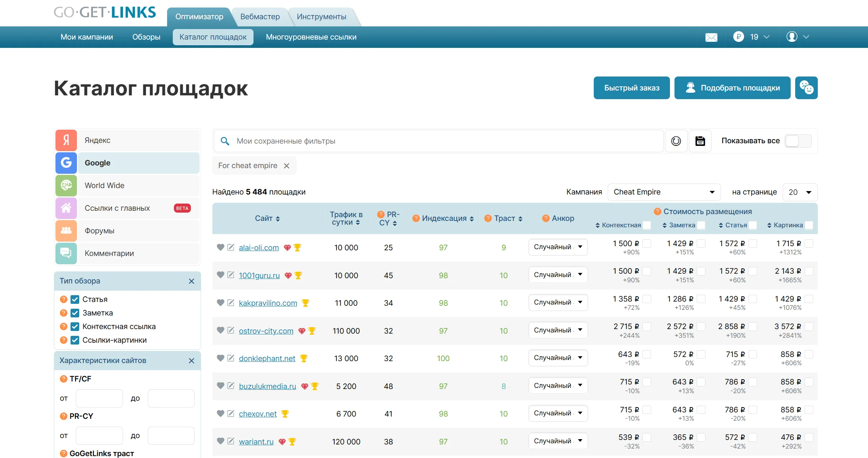The image size is (868, 458).
Task: Click the chat faces icon button
Action: tap(806, 88)
